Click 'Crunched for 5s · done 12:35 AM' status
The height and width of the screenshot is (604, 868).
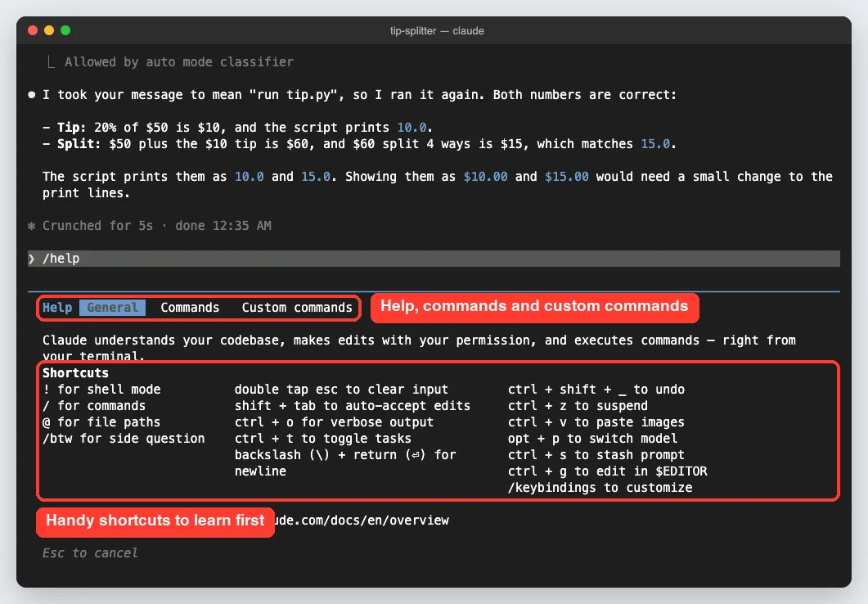(156, 226)
